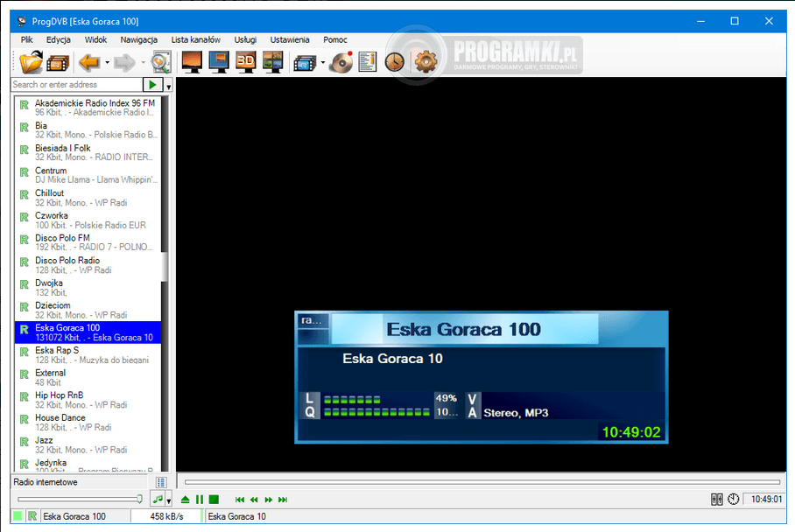
Task: Select the Disco Polo Radio station
Action: [x=88, y=265]
